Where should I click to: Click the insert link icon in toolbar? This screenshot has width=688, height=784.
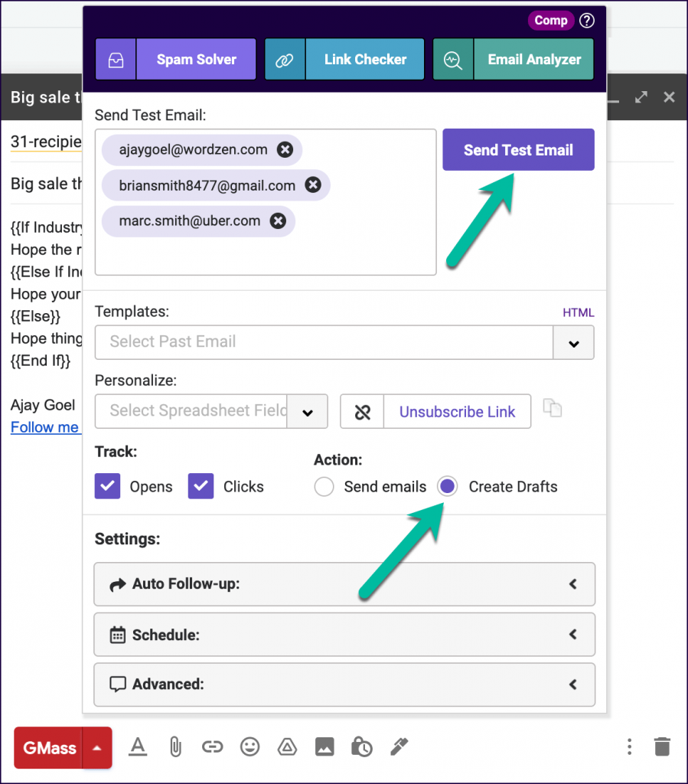(x=212, y=746)
